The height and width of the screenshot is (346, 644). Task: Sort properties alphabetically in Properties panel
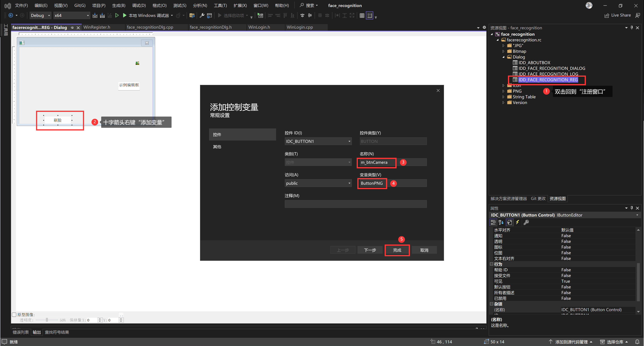coord(501,222)
